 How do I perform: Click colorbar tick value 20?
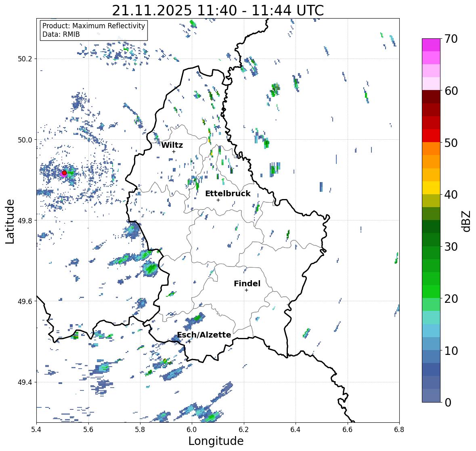[x=451, y=299]
